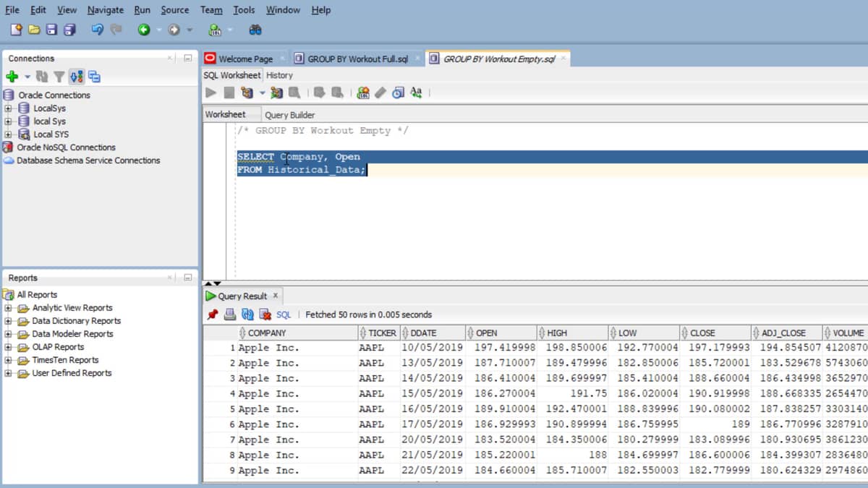Click the binoculars Find DB Object icon

point(255,30)
